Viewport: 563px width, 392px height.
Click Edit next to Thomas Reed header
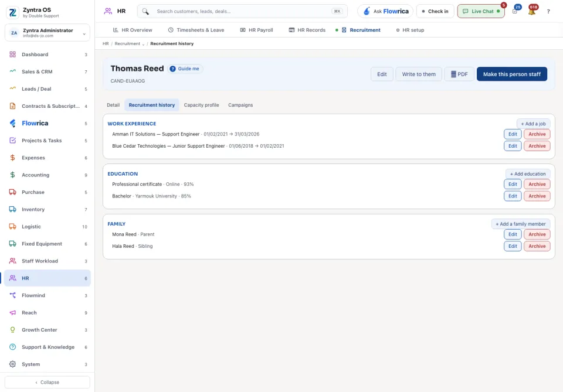[x=382, y=74]
